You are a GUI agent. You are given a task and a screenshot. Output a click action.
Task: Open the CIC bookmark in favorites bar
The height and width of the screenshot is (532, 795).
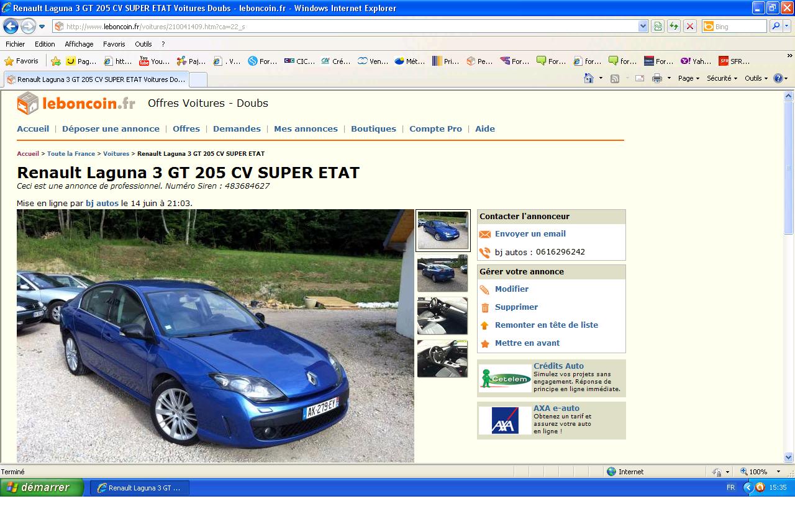(300, 61)
